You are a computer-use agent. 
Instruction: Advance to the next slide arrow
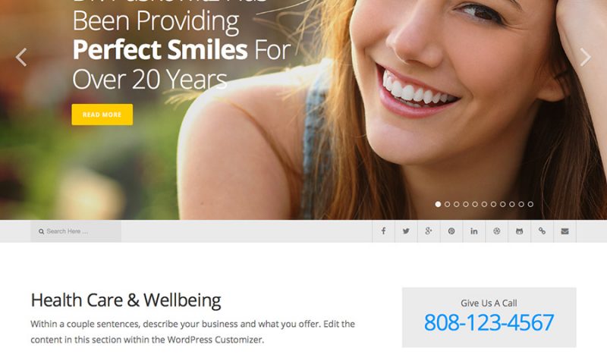click(x=585, y=57)
